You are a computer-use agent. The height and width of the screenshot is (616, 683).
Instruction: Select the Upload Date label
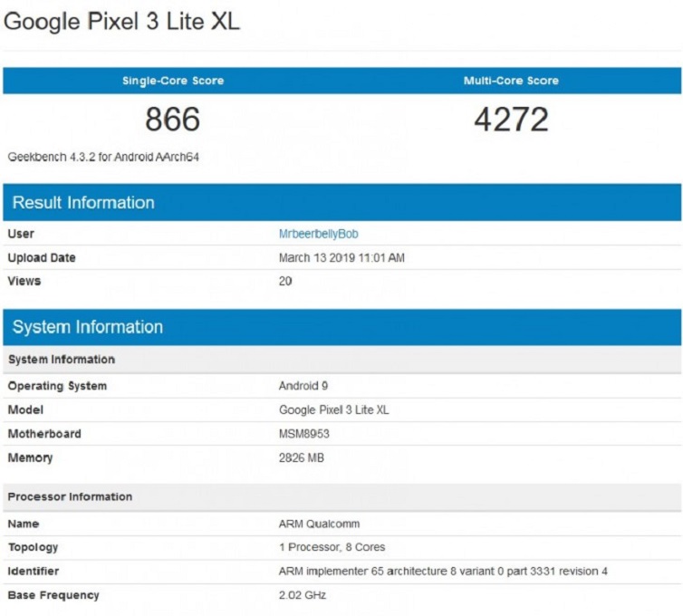pyautogui.click(x=42, y=258)
